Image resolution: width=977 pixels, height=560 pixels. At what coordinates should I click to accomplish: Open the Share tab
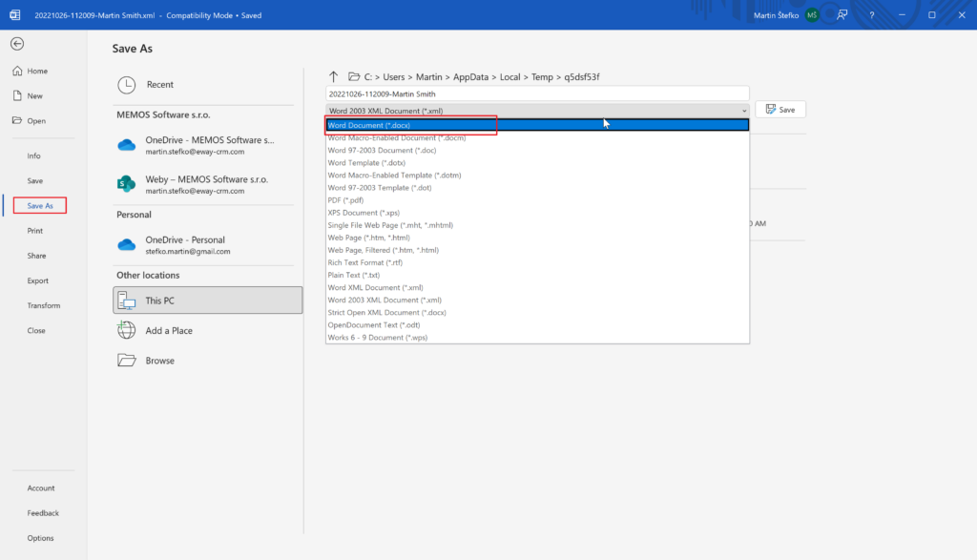[36, 256]
